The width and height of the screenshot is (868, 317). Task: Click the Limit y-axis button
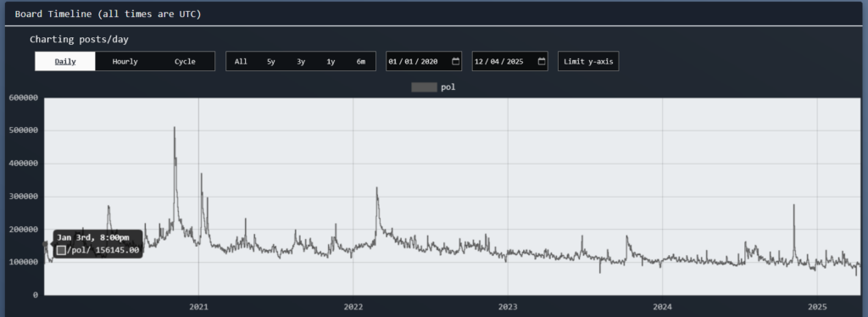[588, 61]
